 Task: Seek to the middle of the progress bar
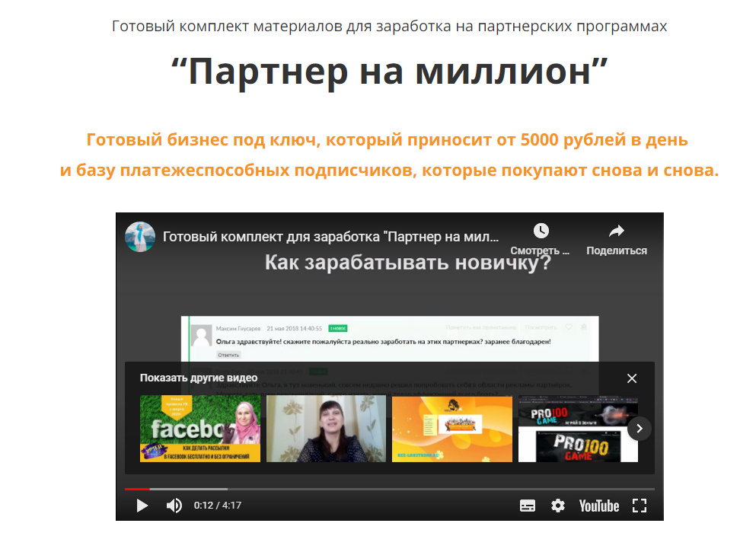[x=389, y=489]
